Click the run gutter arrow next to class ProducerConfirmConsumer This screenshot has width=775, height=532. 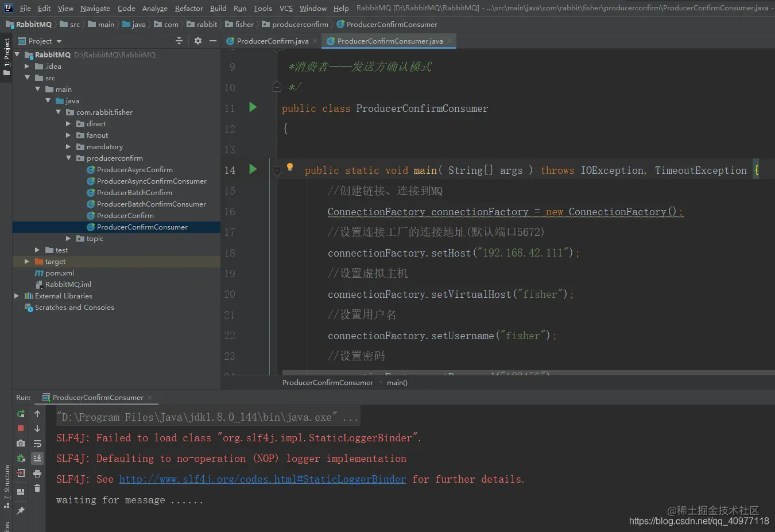point(253,107)
